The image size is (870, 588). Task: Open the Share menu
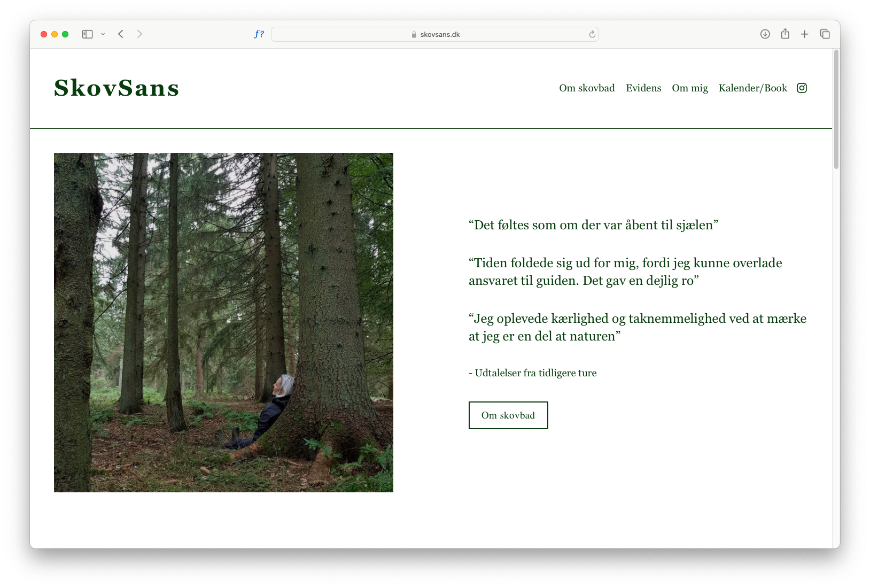coord(785,34)
